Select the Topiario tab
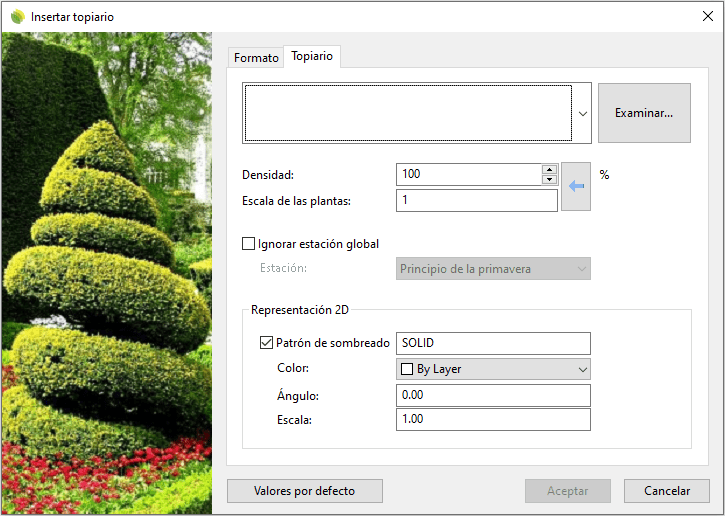This screenshot has height=516, width=725. 312,56
